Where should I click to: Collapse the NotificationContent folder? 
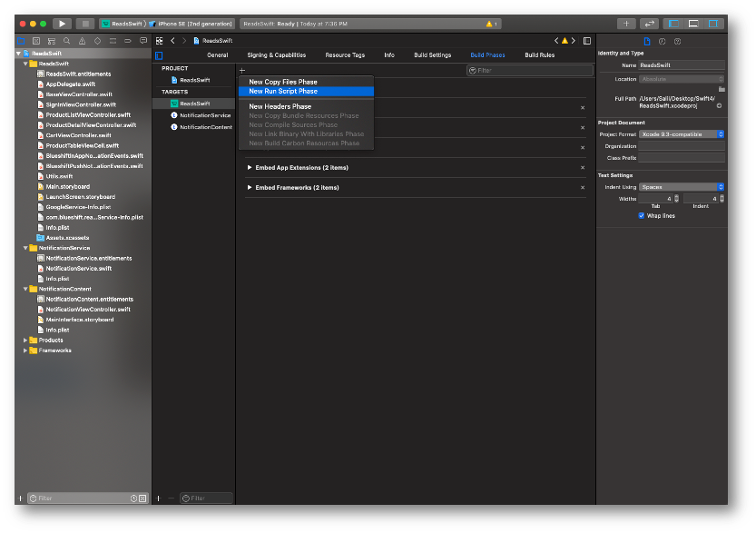point(25,289)
